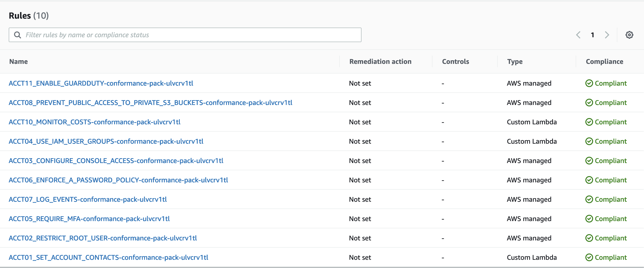Screen dimensions: 644x268
Task: Click Custom Lambda type in ACCT04 row
Action: [532, 141]
